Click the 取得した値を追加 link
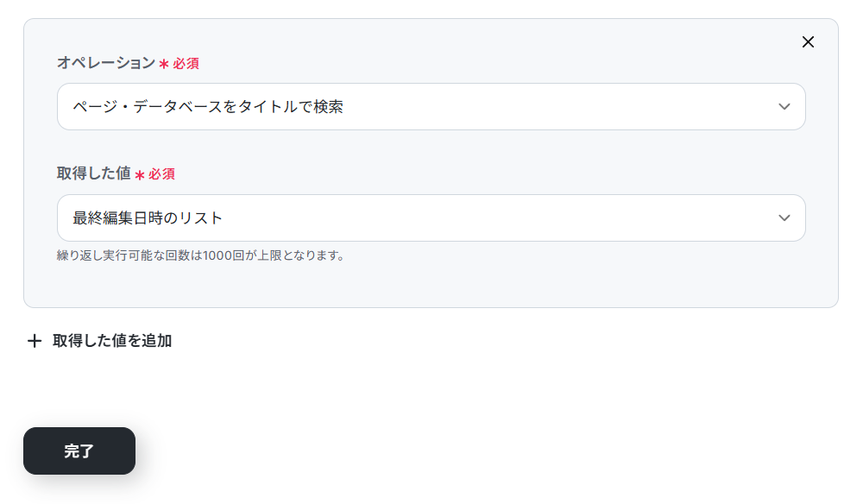The image size is (863, 504). [112, 341]
